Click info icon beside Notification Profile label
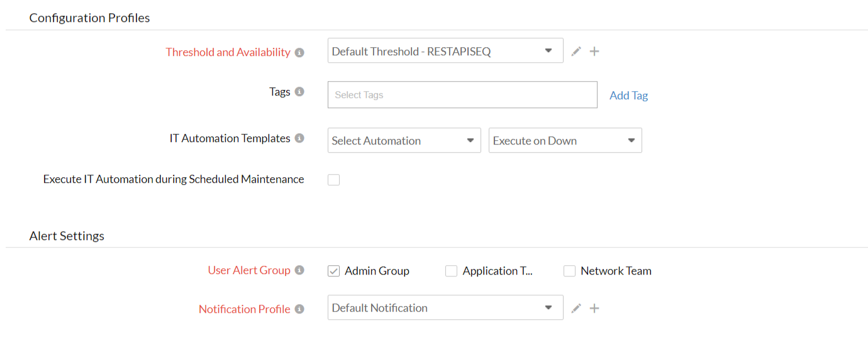The image size is (868, 350). click(299, 309)
